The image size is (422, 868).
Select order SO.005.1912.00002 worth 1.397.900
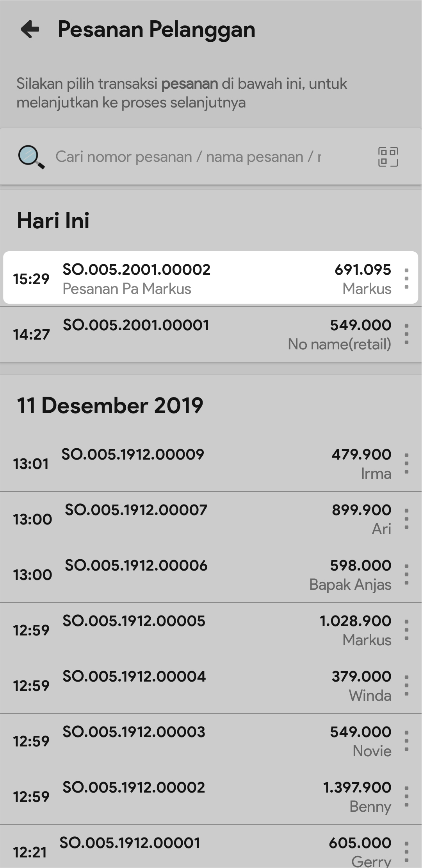tap(195, 796)
